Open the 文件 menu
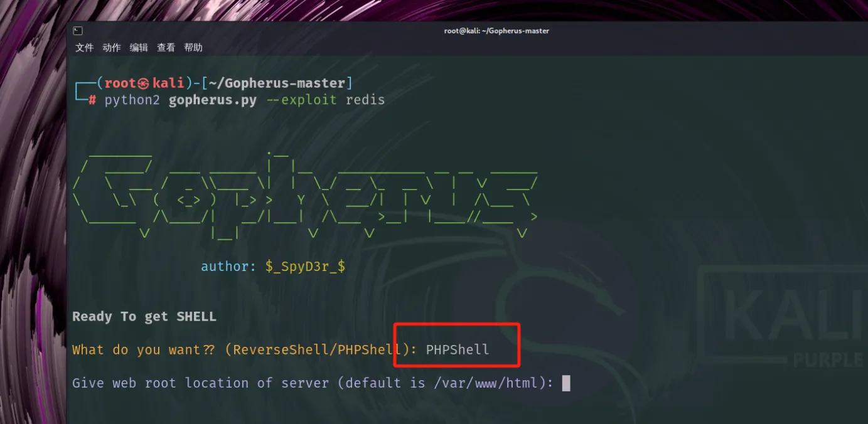868x424 pixels. pyautogui.click(x=84, y=48)
